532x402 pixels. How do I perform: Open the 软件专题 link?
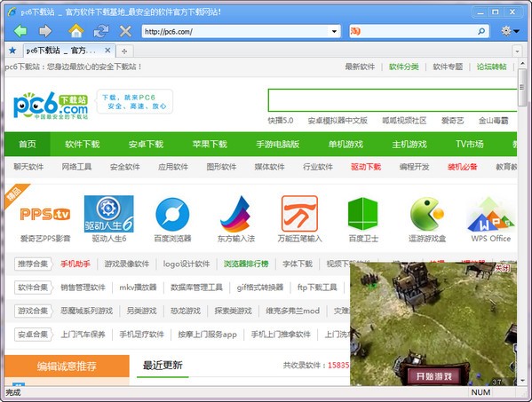click(448, 67)
